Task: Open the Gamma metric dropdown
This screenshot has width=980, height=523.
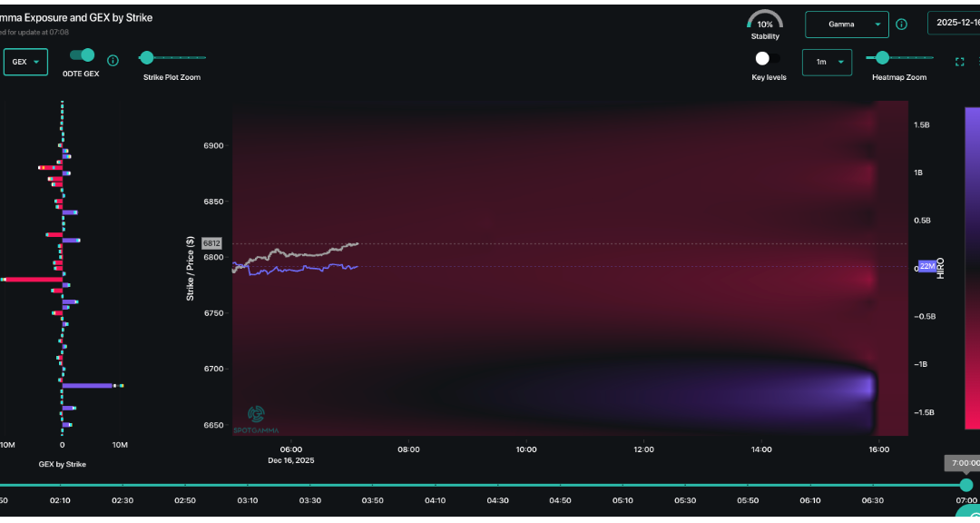Action: click(847, 25)
